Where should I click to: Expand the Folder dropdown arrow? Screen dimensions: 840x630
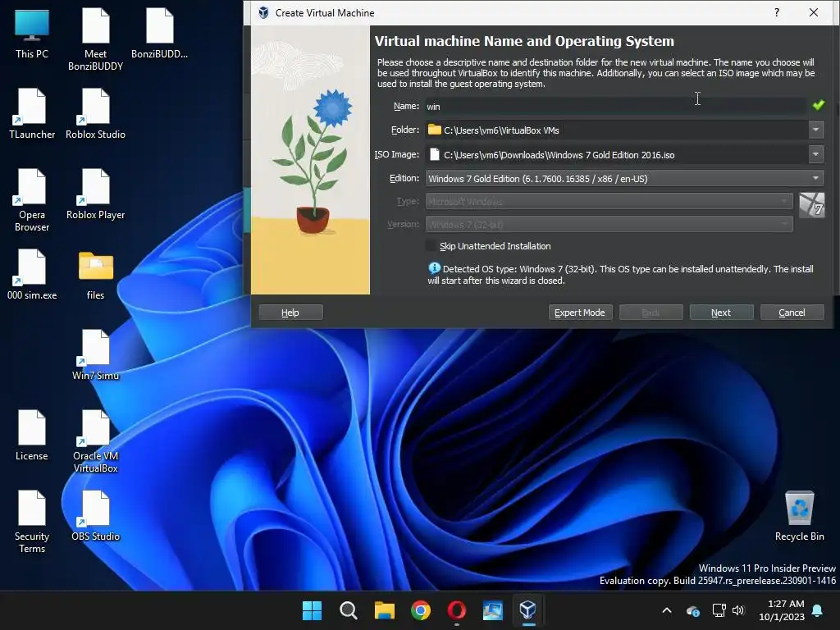click(x=815, y=130)
